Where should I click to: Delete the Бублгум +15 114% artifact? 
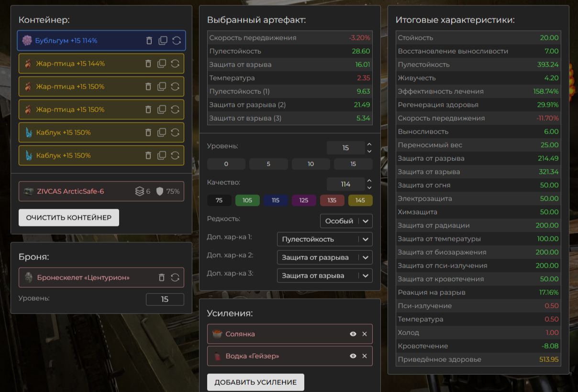point(149,41)
